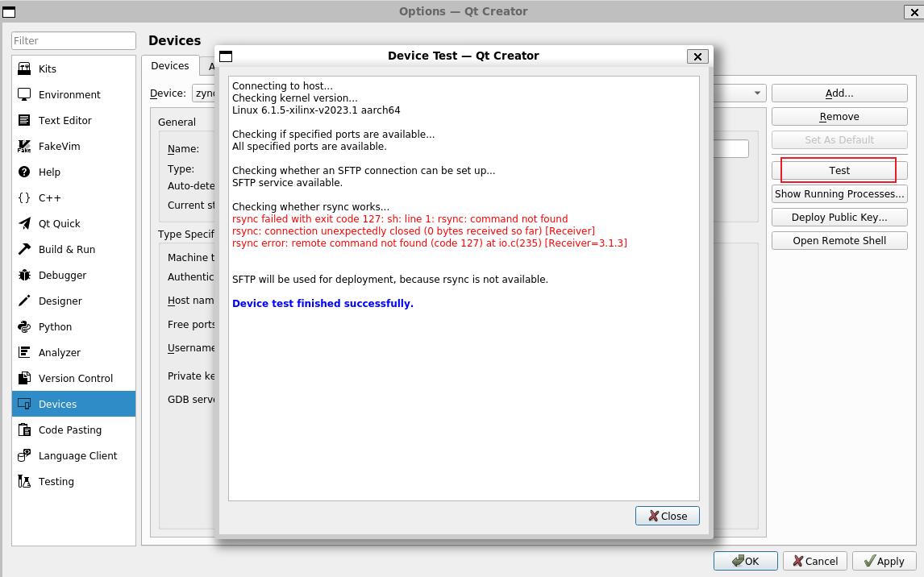Image resolution: width=924 pixels, height=577 pixels.
Task: Click the Analyzer icon
Action: (24, 353)
